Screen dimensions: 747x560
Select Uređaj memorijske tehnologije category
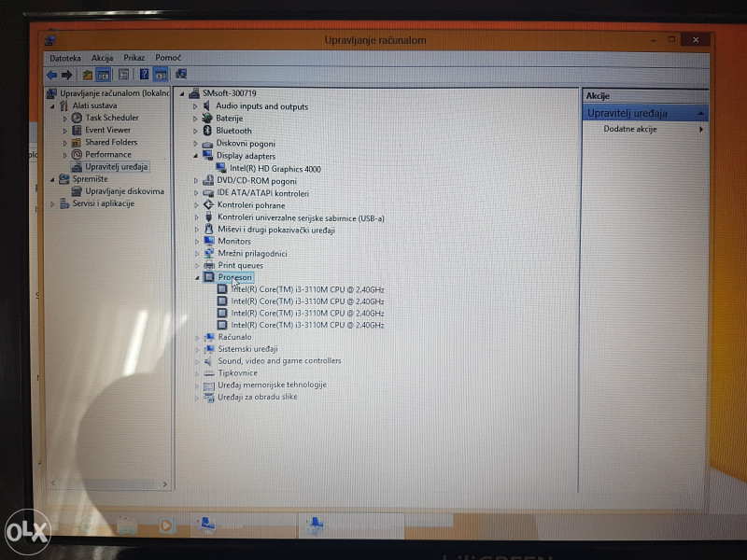point(272,385)
